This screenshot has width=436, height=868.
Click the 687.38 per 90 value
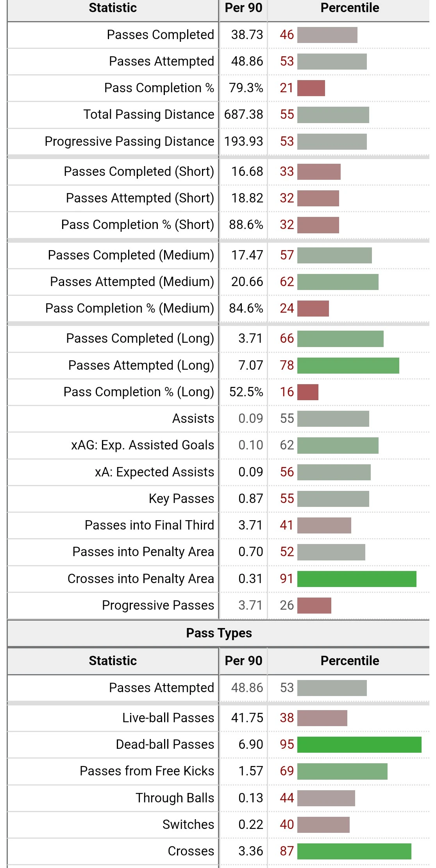(243, 115)
